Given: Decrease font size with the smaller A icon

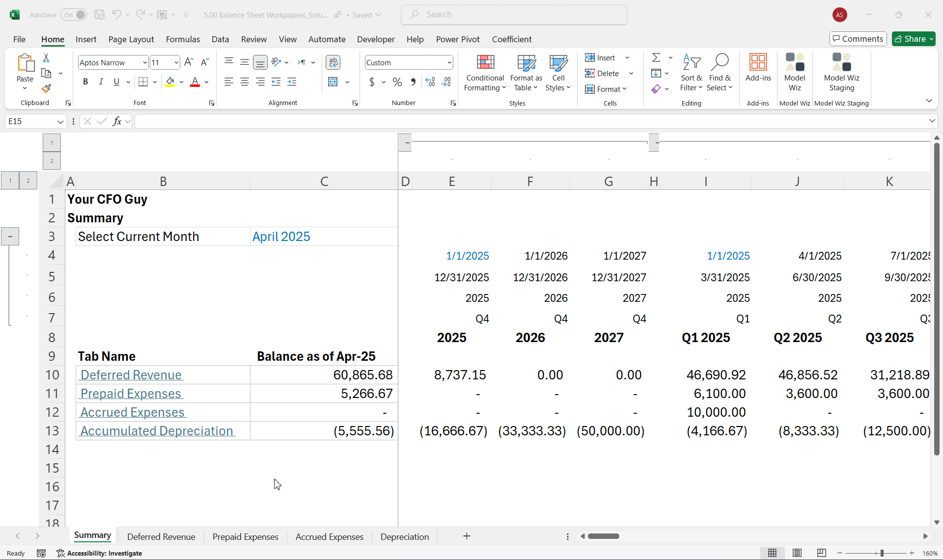Looking at the screenshot, I should 205,62.
